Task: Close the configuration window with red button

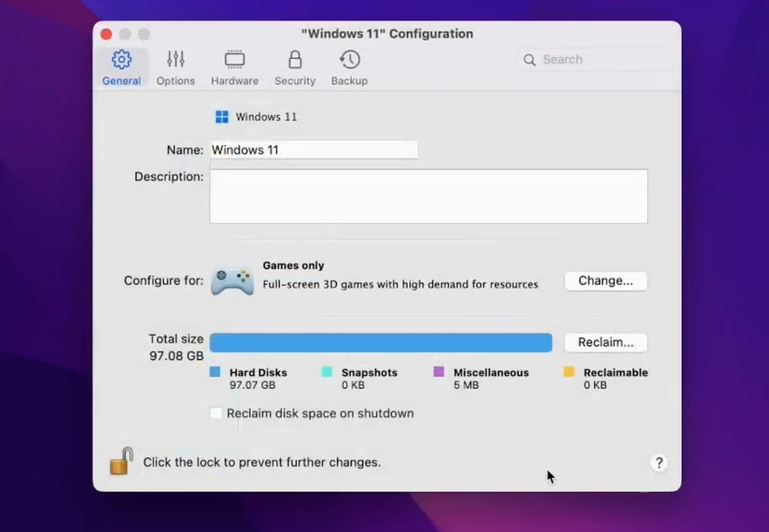Action: pyautogui.click(x=106, y=34)
